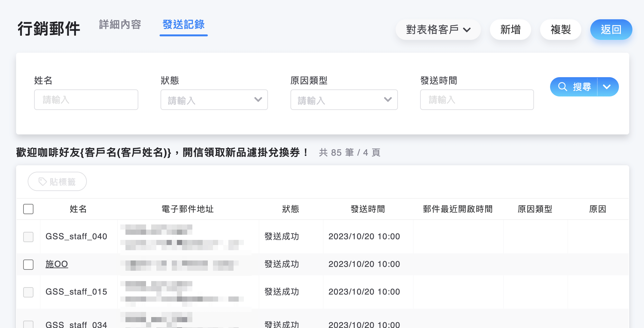Toggle the select-all checkbox in table header
The height and width of the screenshot is (328, 644).
(x=28, y=209)
